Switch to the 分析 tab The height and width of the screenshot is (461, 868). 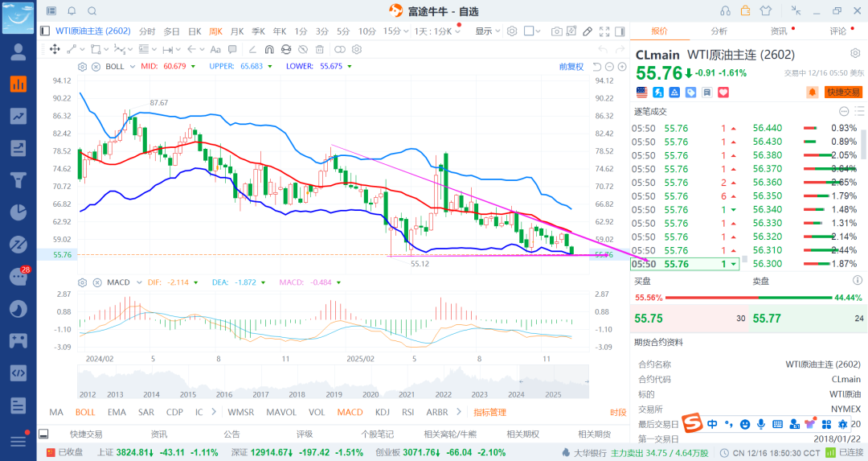tap(719, 31)
